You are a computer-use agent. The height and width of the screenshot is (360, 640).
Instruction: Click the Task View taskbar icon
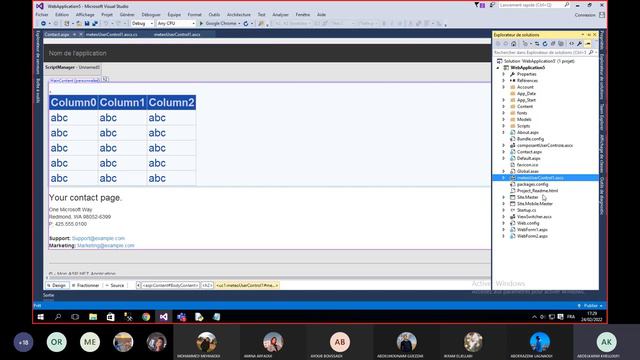click(75, 317)
